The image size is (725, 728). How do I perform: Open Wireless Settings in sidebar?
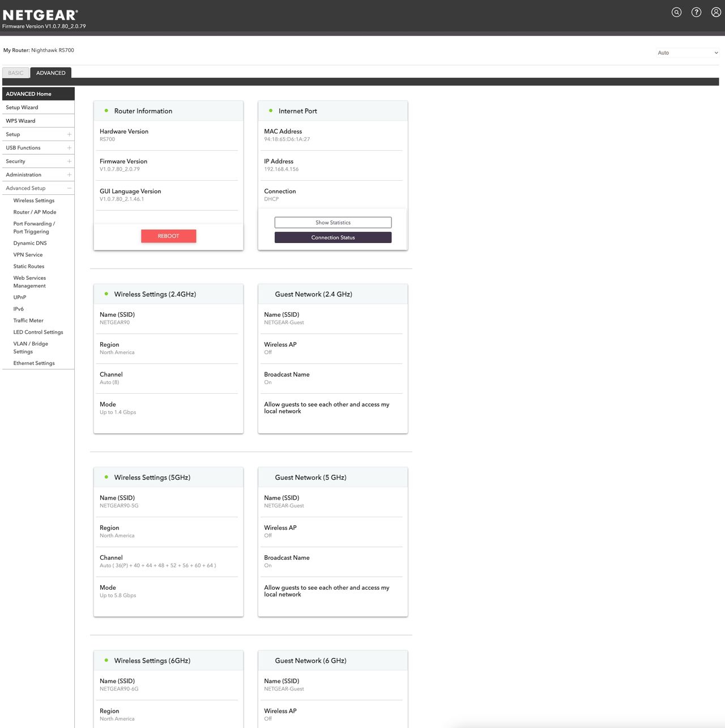pyautogui.click(x=34, y=201)
